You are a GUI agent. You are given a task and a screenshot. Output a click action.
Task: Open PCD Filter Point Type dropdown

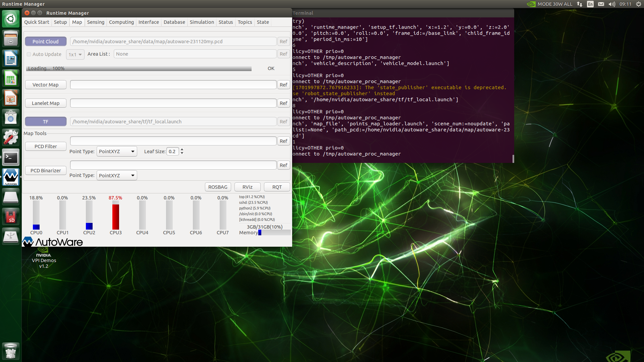click(117, 152)
